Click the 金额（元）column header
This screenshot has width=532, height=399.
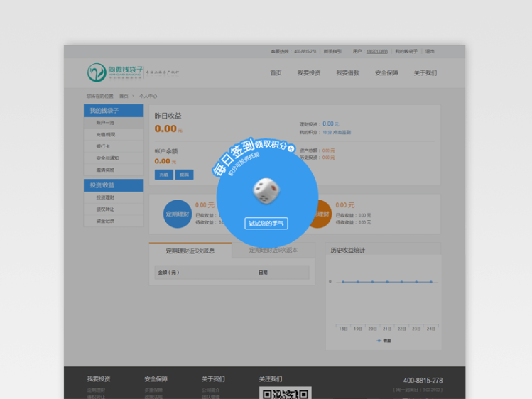pyautogui.click(x=168, y=273)
